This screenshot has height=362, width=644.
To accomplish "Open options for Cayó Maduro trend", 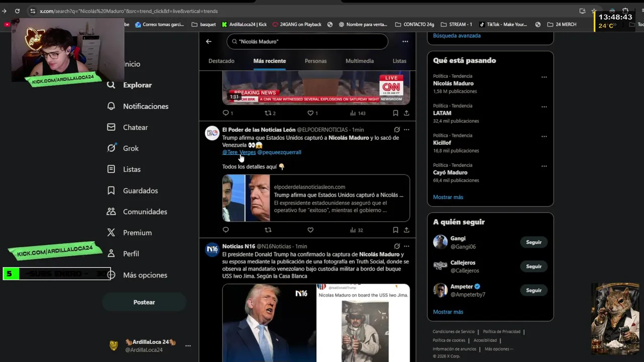I will [544, 166].
